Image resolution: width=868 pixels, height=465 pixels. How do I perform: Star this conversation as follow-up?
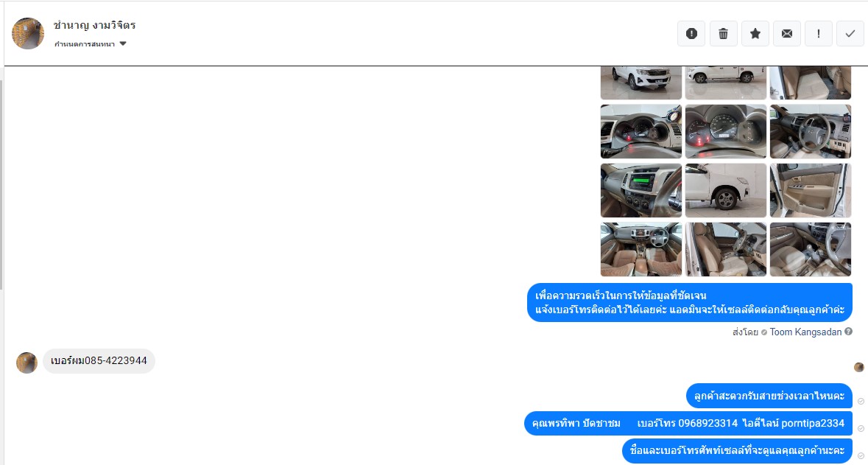[755, 34]
